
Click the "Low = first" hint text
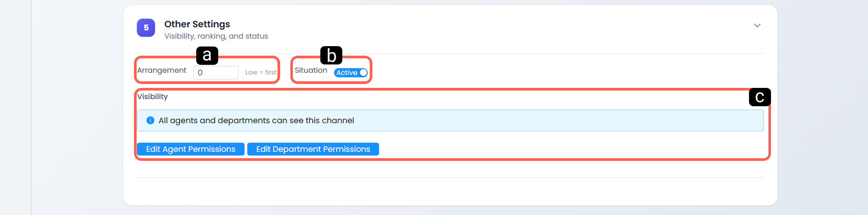pos(261,73)
